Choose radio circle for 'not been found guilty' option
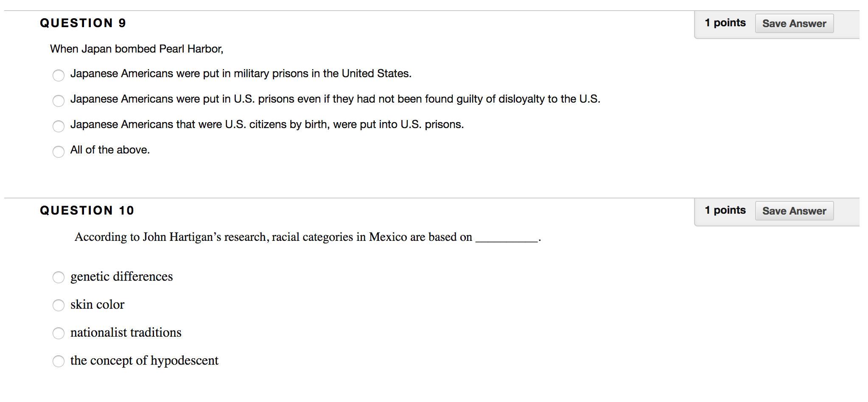Screen dimensions: 868x402 [59, 101]
